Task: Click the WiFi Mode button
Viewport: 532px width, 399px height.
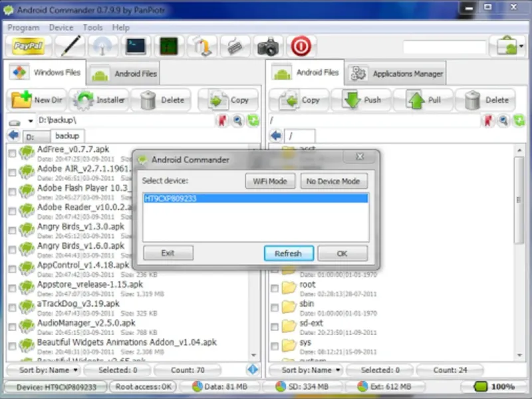Action: [x=270, y=181]
